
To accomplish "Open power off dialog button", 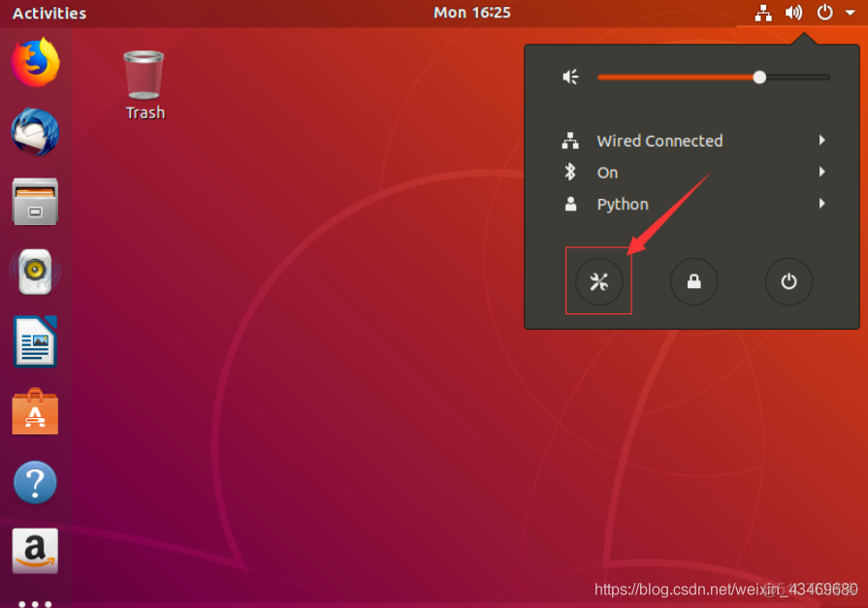I will [788, 282].
